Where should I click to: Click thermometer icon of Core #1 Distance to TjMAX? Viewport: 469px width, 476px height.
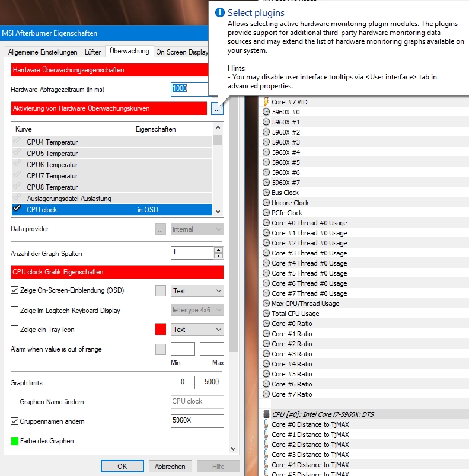266,434
